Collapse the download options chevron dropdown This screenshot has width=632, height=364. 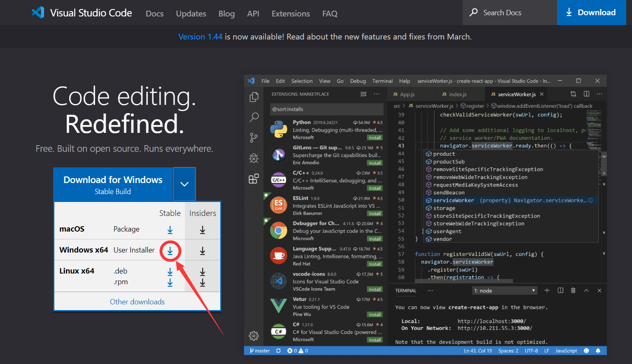184,184
